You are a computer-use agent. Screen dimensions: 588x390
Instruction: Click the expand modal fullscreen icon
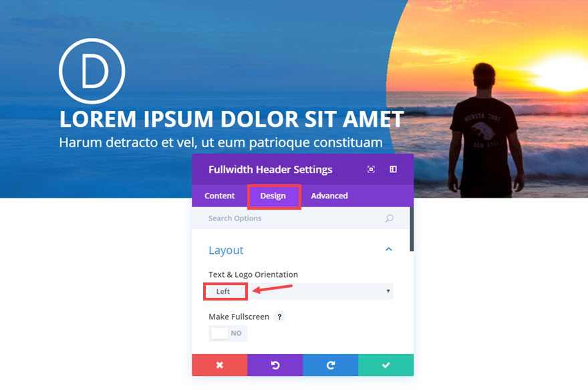point(371,170)
